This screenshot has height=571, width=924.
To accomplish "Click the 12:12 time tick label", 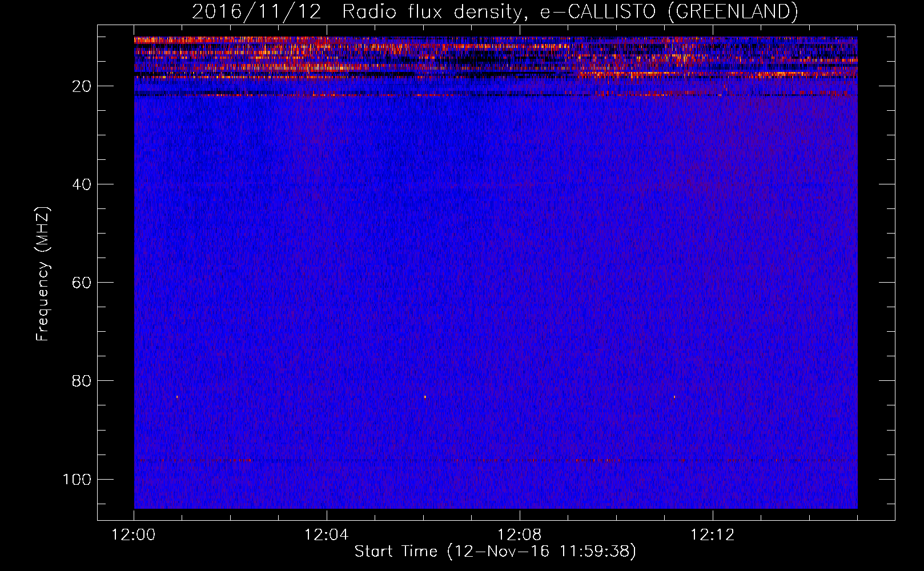I will point(712,535).
